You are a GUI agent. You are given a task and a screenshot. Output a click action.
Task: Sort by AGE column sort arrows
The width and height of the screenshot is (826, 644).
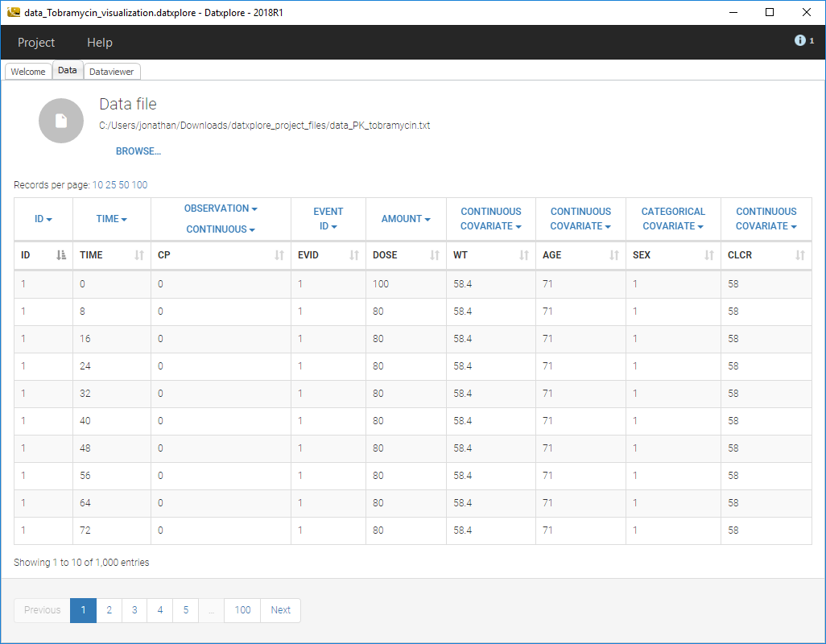[614, 255]
